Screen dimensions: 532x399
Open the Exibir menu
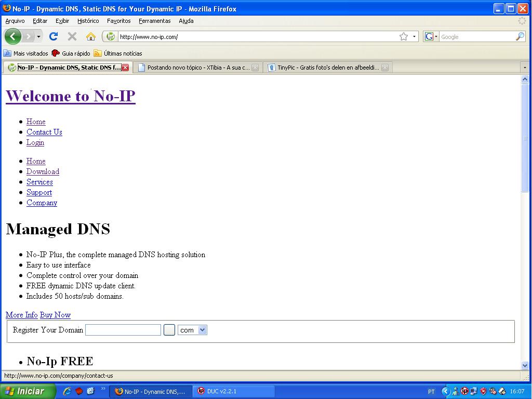pos(62,21)
